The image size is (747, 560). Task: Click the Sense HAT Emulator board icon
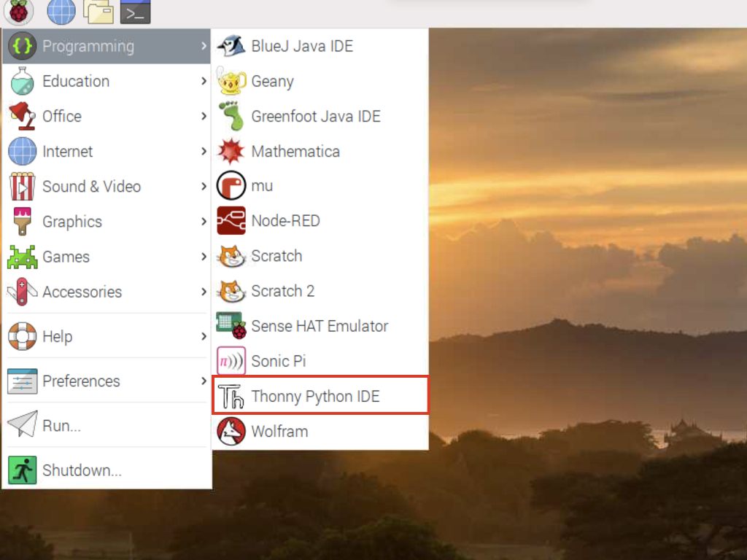231,326
